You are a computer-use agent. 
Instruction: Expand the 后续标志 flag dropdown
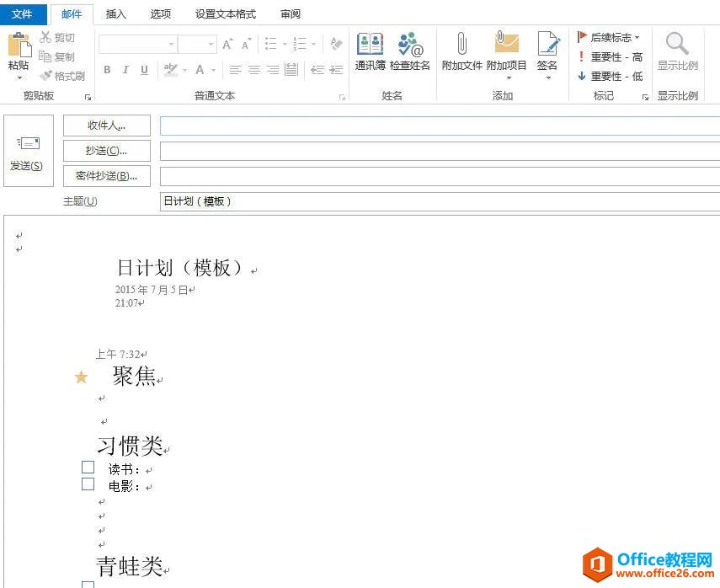pos(637,38)
